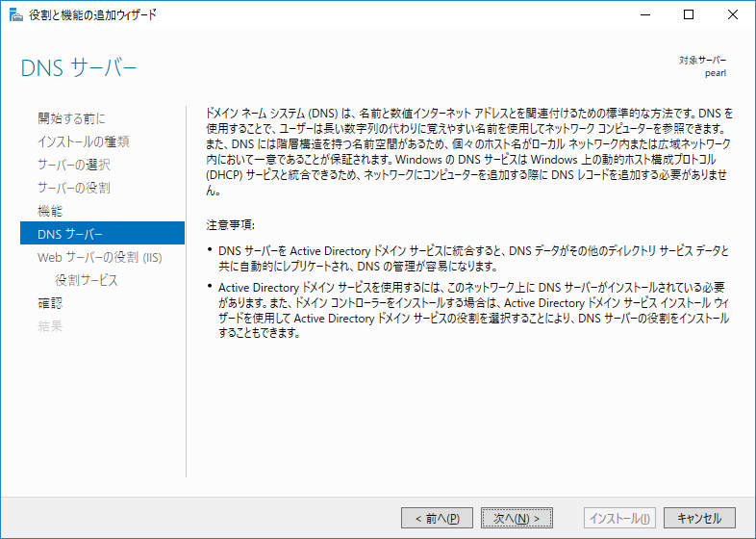756x539 pixels.
Task: Open 確認 step in sidebar
Action: point(50,303)
